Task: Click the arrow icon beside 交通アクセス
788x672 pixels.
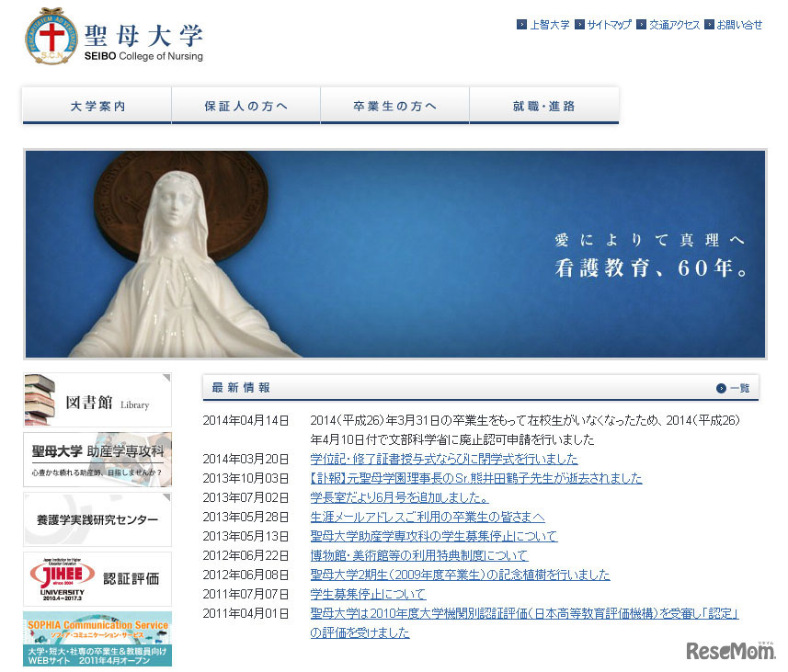Action: pos(641,24)
